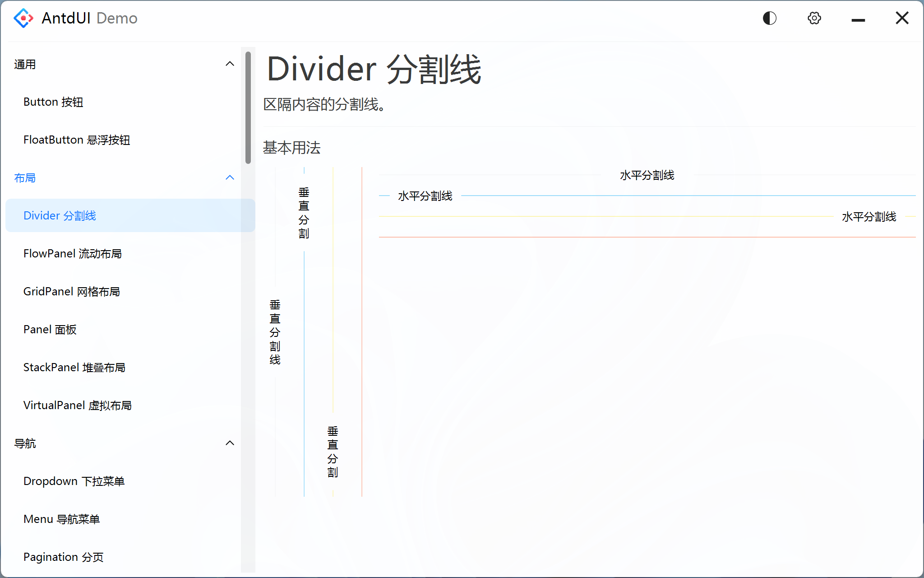Click the centered 水平分割线 divider label
924x578 pixels.
click(x=647, y=175)
